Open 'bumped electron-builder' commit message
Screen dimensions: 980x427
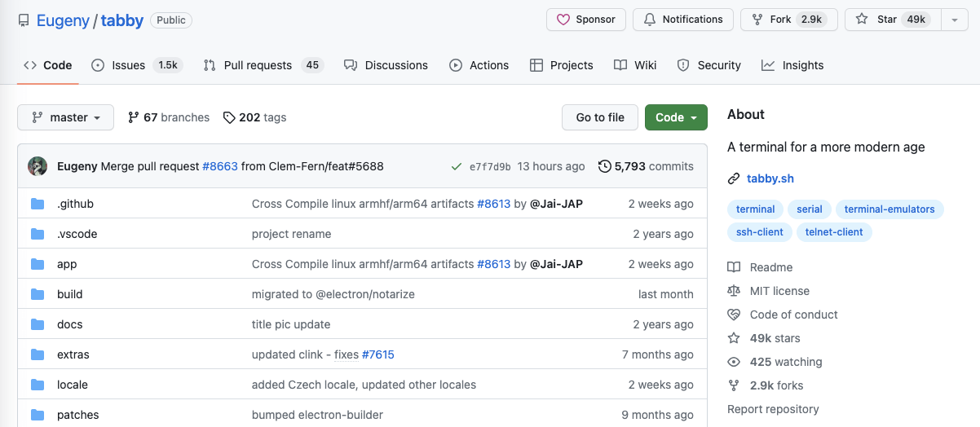317,415
